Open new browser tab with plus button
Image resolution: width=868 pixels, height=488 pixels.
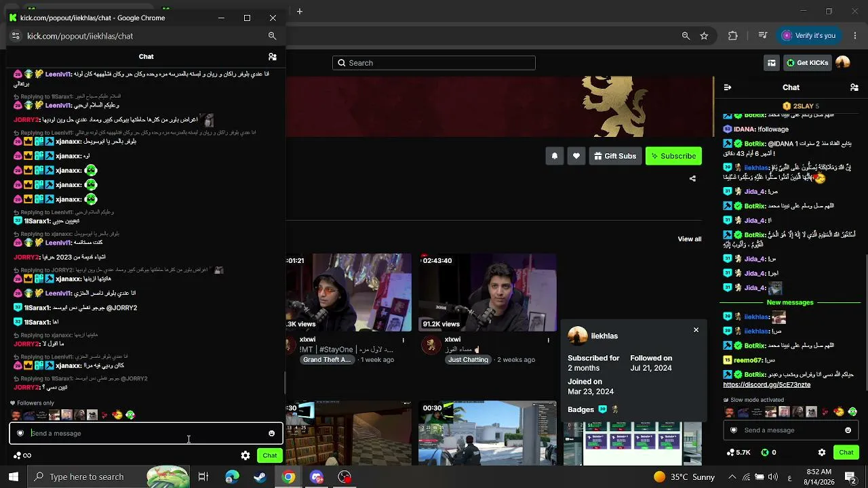pyautogui.click(x=299, y=11)
